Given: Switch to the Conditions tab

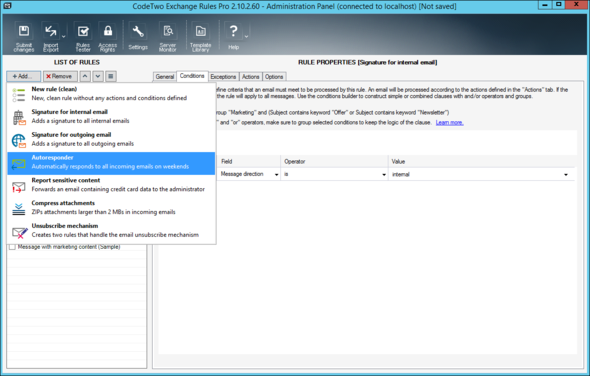Looking at the screenshot, I should [x=192, y=76].
